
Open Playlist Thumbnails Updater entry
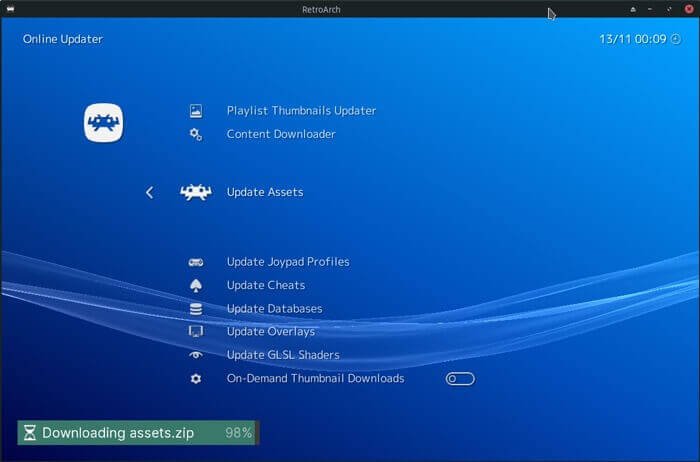[301, 111]
